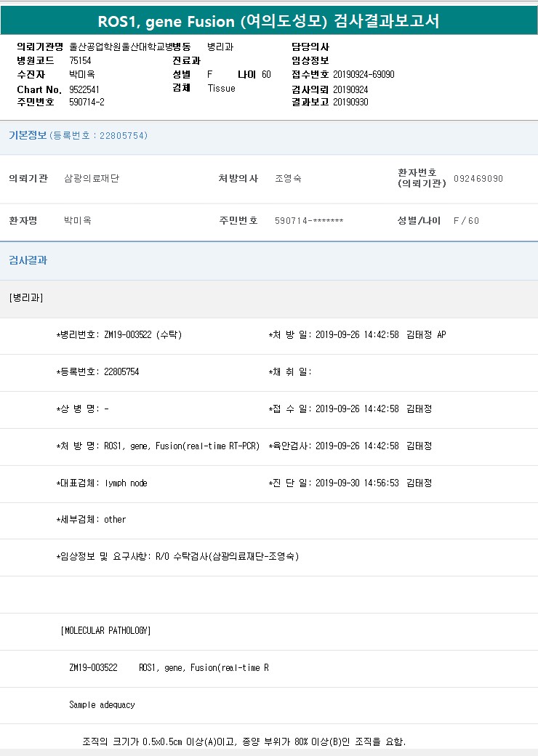The width and height of the screenshot is (538, 756).
Task: Click pathology number ZM19-003522 (수탁)
Action: click(x=142, y=335)
